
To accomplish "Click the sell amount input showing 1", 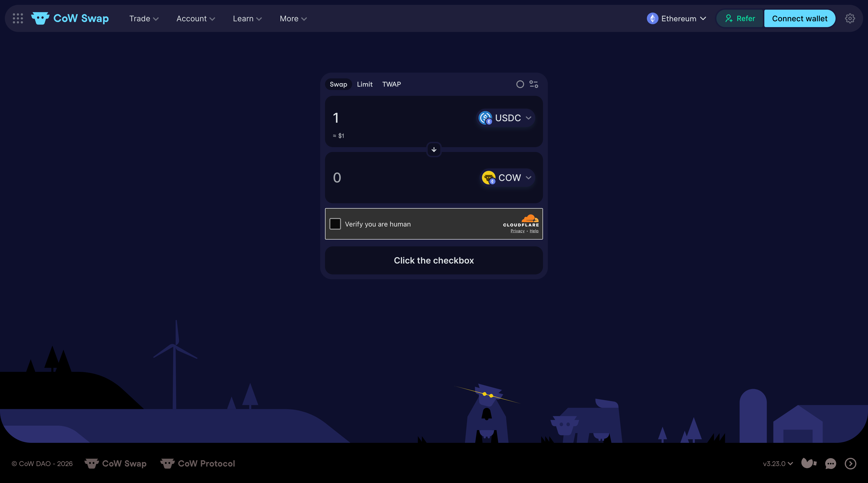I will [x=401, y=118].
